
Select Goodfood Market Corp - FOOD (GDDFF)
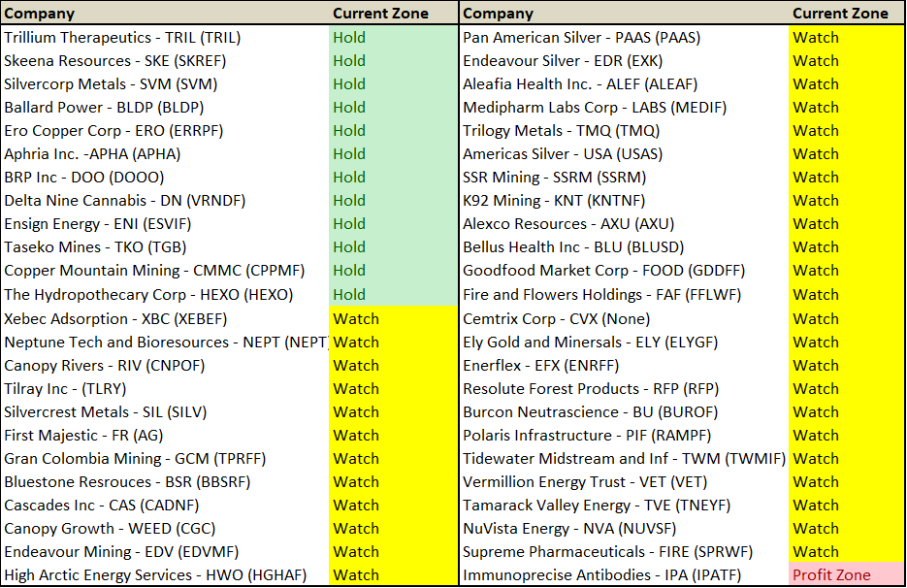tap(624, 271)
